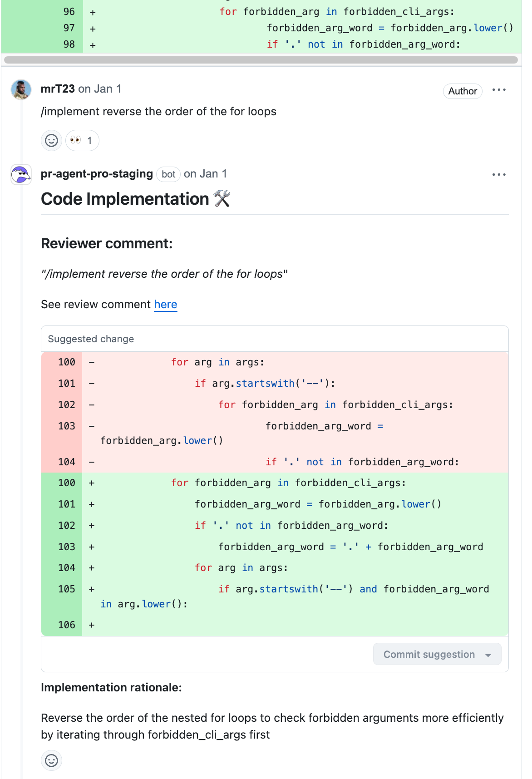
Task: Add emoji reaction to bot comment
Action: [x=52, y=760]
